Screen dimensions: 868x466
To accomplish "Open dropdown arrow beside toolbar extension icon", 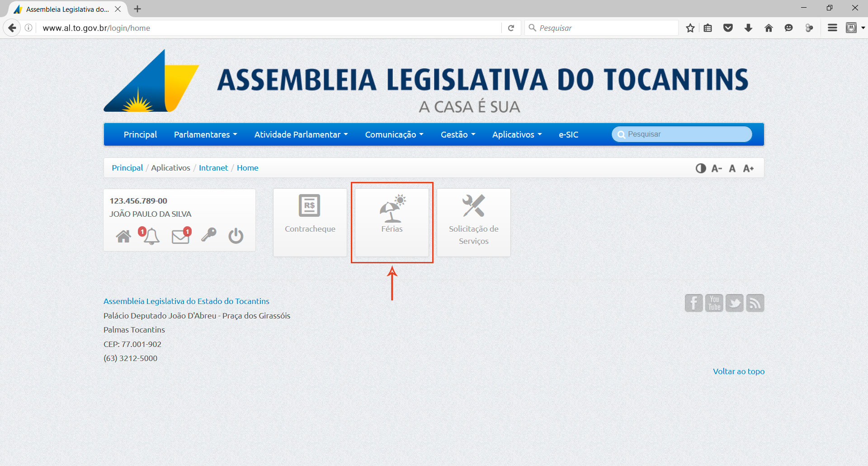I will coord(863,28).
